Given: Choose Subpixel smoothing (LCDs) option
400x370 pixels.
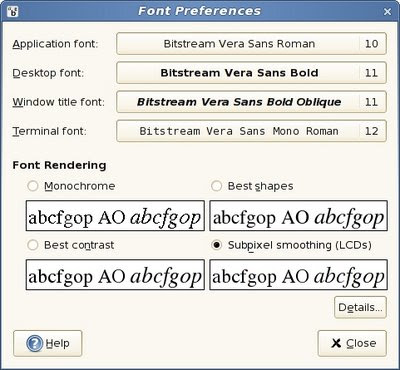Looking at the screenshot, I should click(x=216, y=245).
